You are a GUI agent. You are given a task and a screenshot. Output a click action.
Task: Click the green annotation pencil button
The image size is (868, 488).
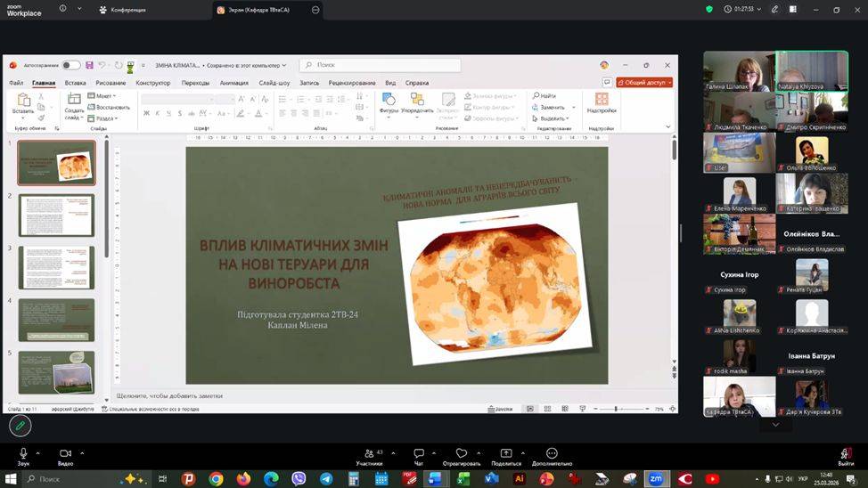(20, 426)
